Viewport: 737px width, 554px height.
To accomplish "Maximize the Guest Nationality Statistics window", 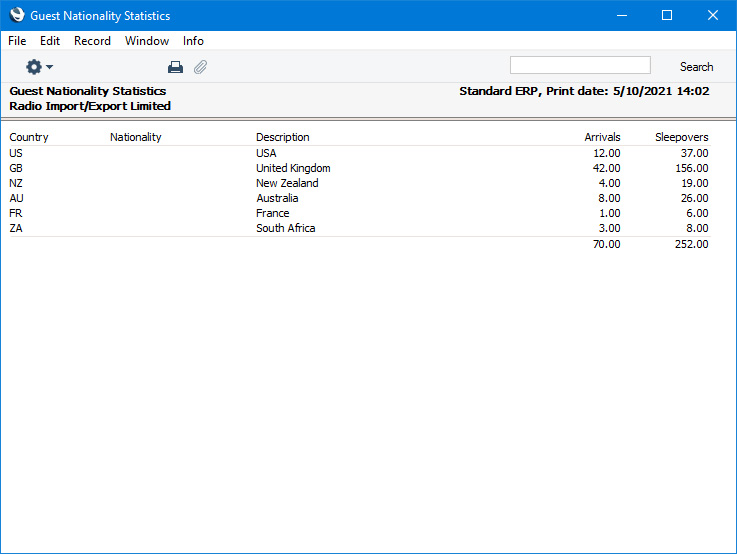I will point(666,16).
